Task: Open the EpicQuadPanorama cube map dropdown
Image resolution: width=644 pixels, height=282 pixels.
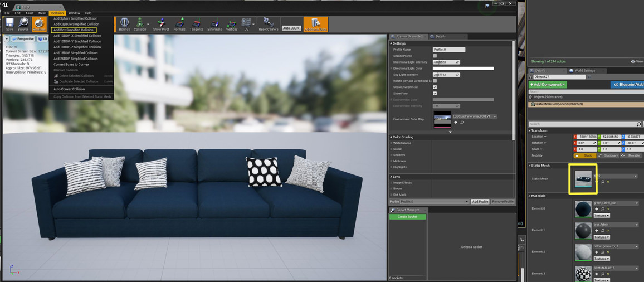Action: pyautogui.click(x=475, y=116)
